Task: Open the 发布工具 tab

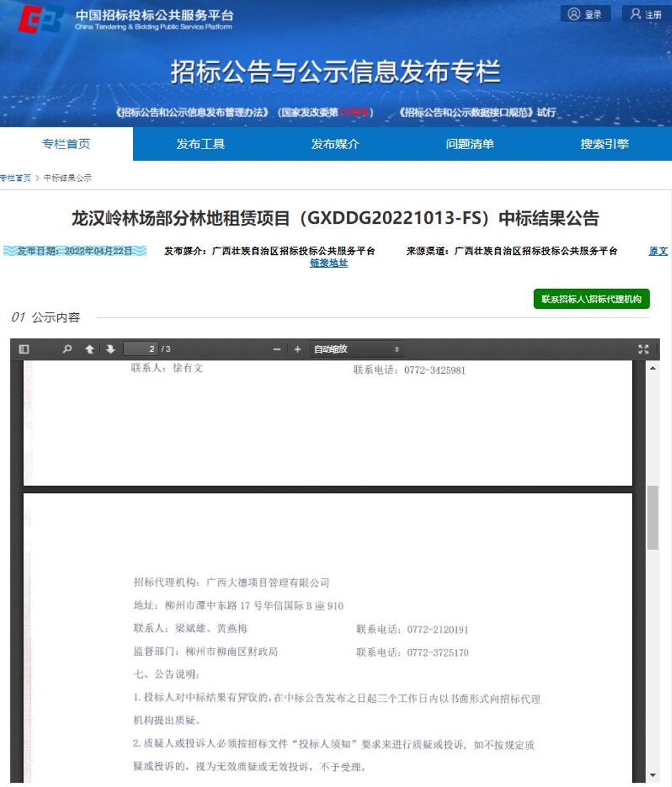Action: tap(200, 144)
